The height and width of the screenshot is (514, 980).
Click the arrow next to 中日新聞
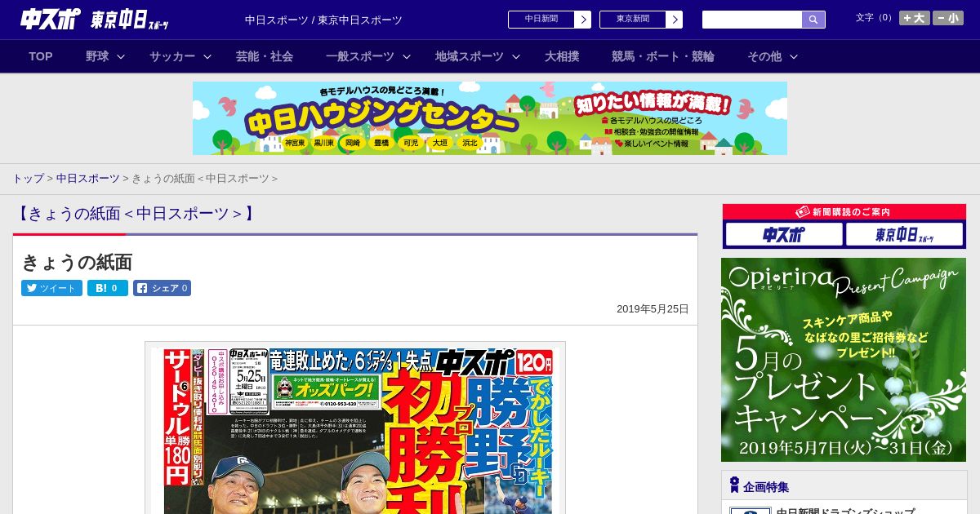583,20
